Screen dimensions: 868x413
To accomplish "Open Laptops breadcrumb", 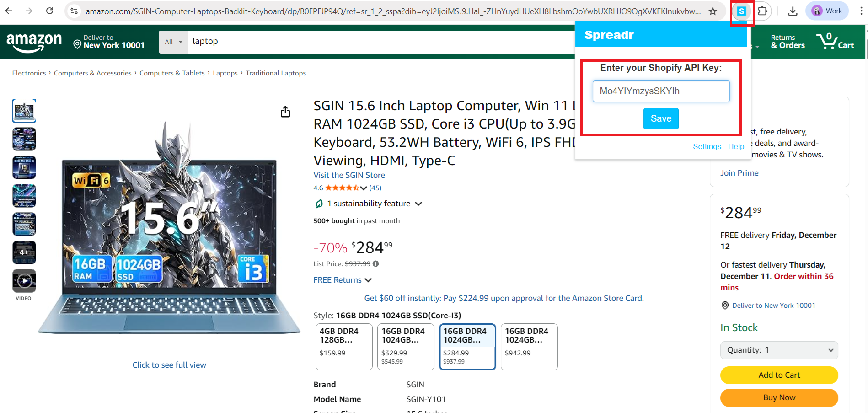I will pos(225,73).
